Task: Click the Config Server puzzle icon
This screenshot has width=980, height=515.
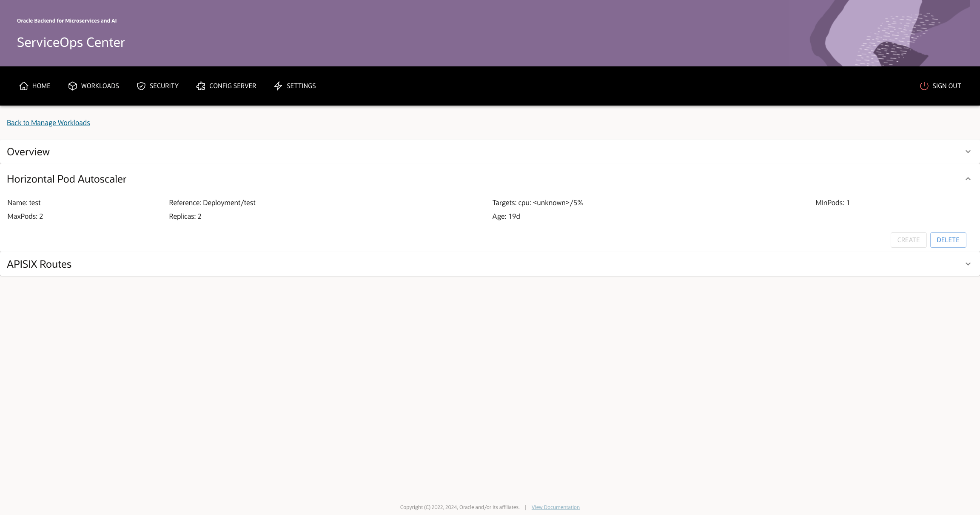Action: pos(201,86)
